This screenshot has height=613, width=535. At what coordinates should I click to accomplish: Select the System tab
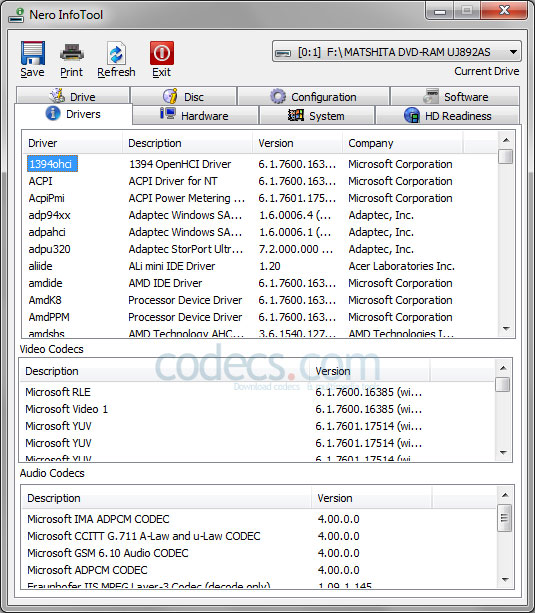click(x=317, y=115)
